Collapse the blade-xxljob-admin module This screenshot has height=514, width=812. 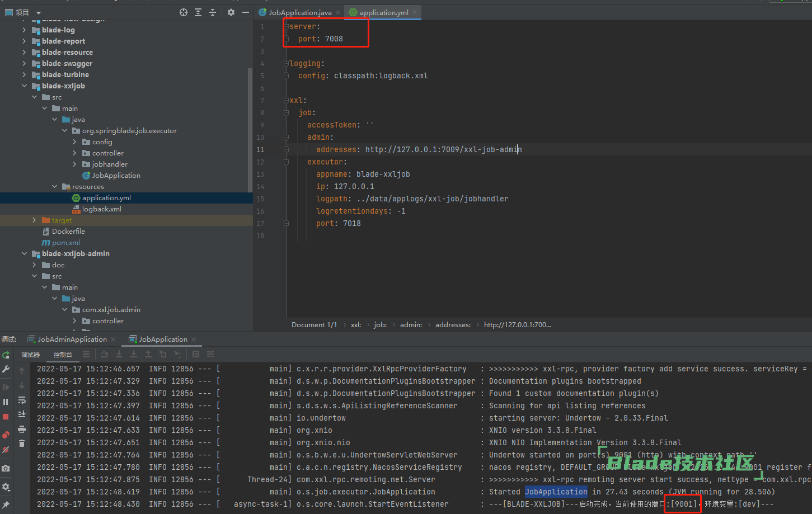[24, 253]
